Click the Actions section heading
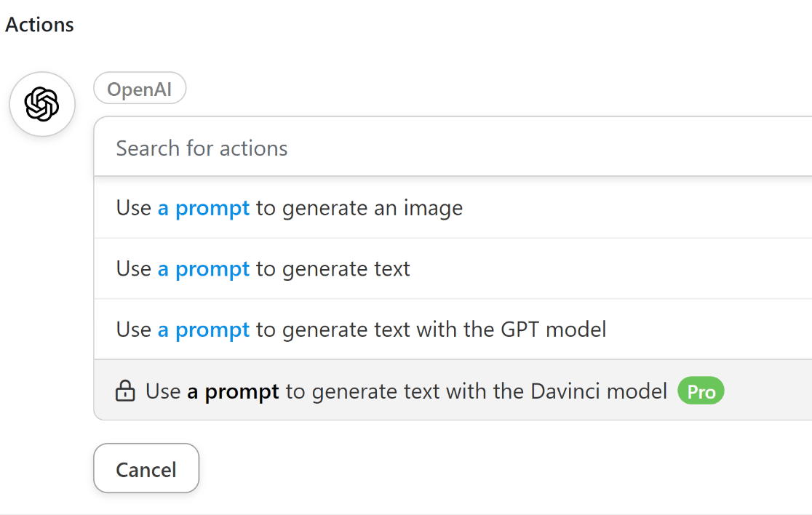This screenshot has width=812, height=515. coord(40,25)
